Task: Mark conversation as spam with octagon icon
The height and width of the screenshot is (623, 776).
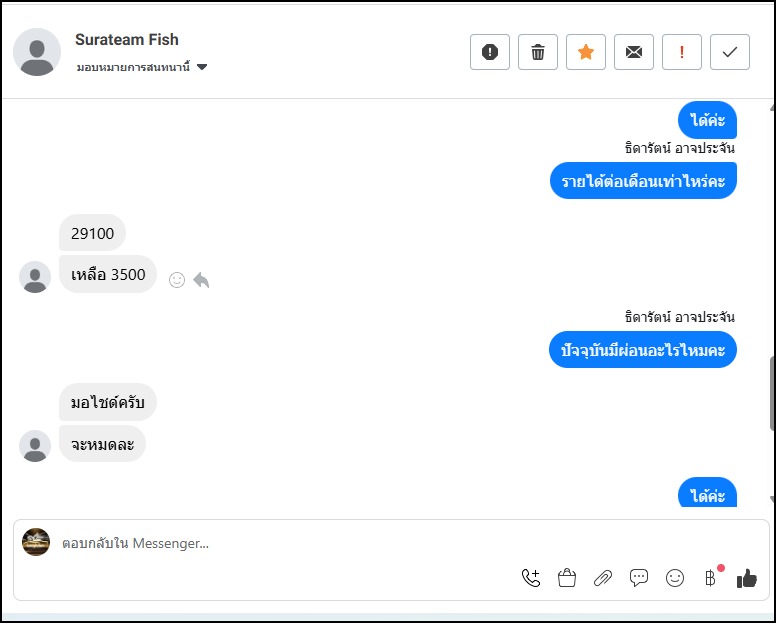Action: point(490,52)
